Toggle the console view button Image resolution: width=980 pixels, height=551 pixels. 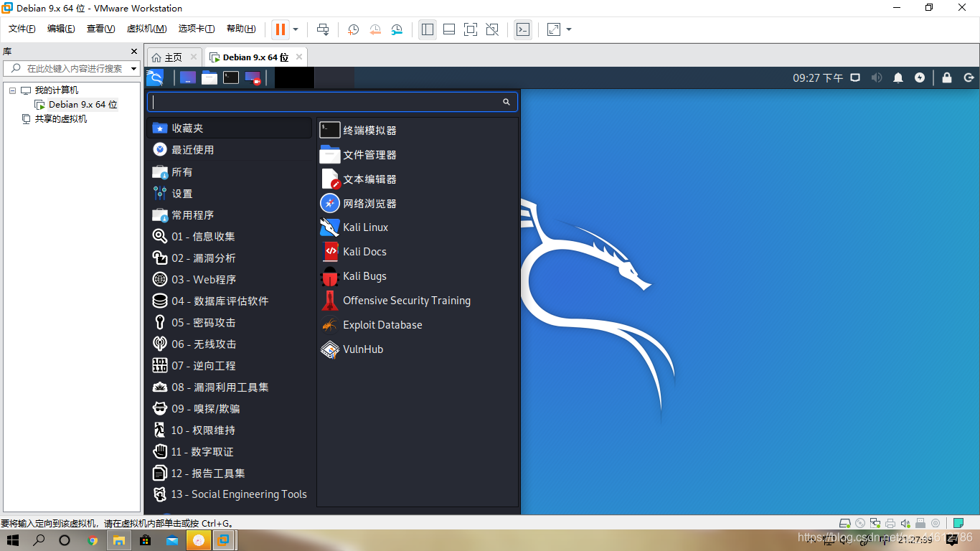[523, 29]
